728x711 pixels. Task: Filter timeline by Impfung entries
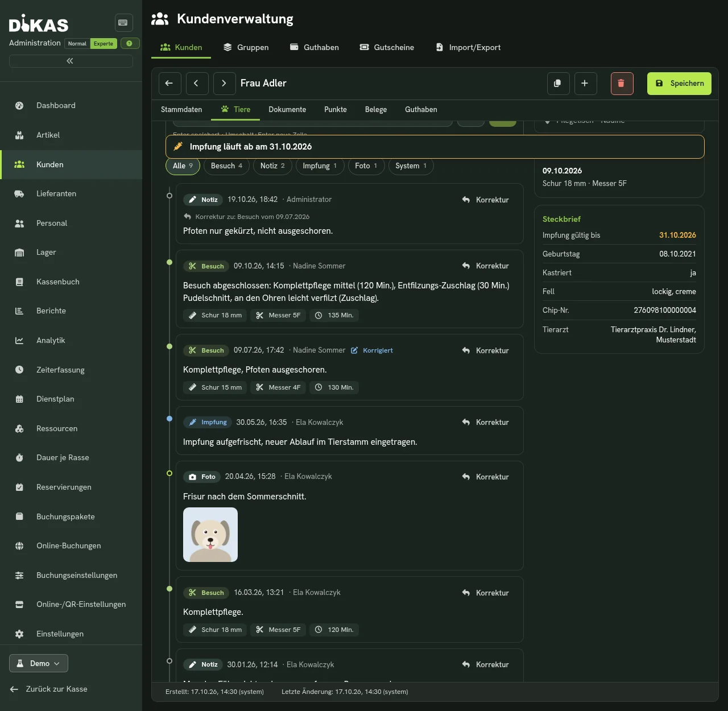click(320, 166)
